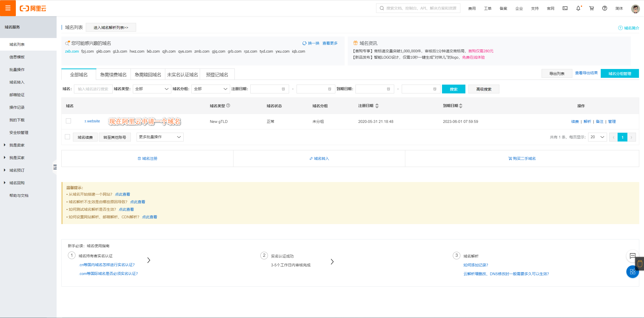Click the notification bell icon
This screenshot has width=644, height=318.
pos(578,8)
